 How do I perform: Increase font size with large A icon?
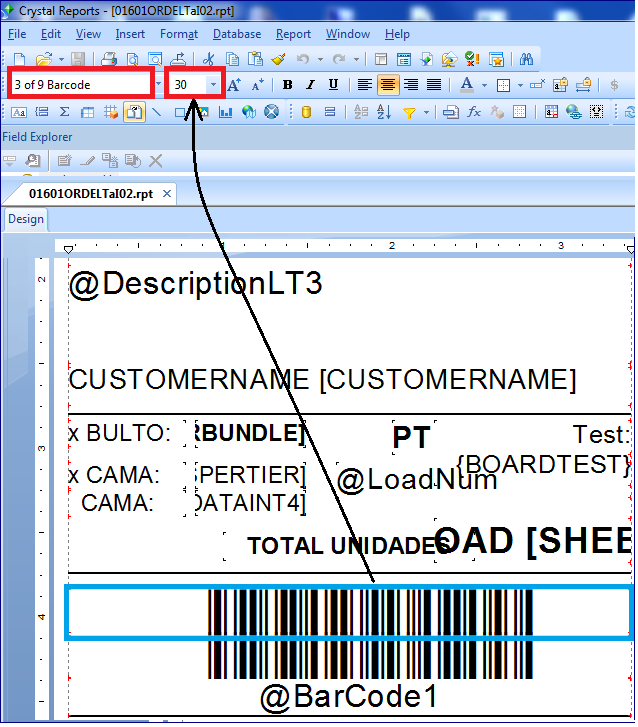tap(234, 84)
